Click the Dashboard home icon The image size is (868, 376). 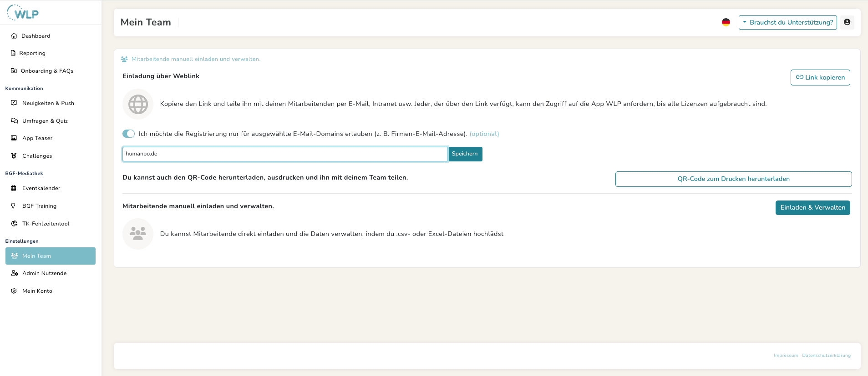point(14,36)
